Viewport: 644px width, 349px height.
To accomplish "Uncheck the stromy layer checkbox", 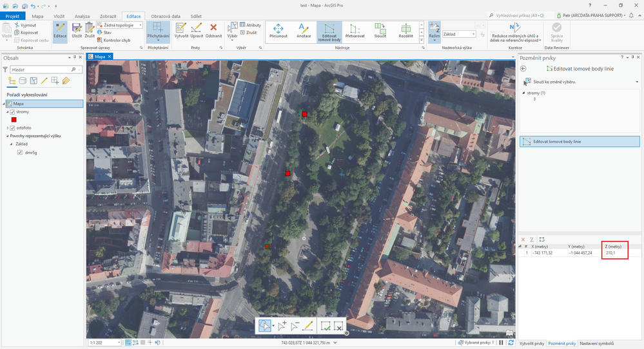I will pyautogui.click(x=12, y=112).
